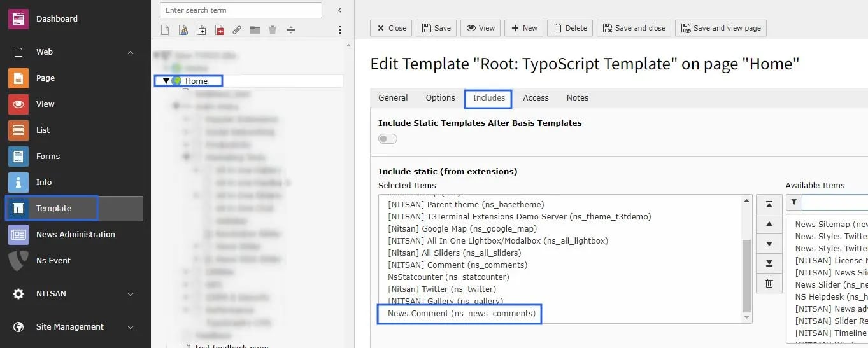Click the folder icon in tree toolbar
The image size is (868, 348).
(x=255, y=30)
